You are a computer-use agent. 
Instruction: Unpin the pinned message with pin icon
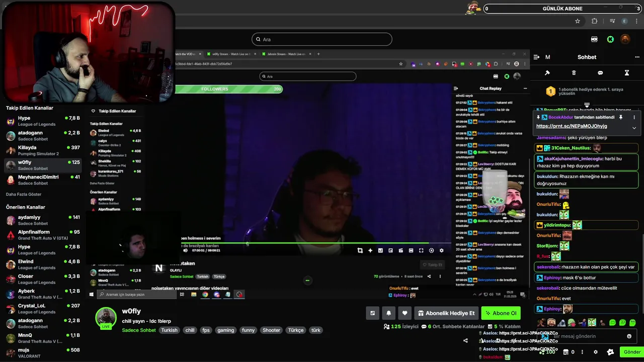[x=621, y=117]
